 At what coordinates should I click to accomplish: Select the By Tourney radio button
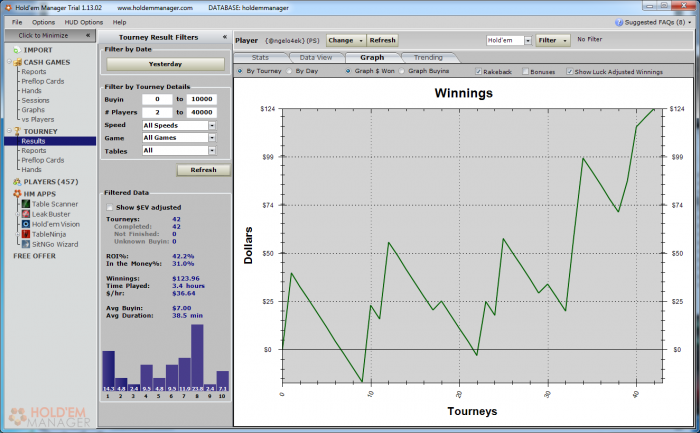pyautogui.click(x=240, y=71)
